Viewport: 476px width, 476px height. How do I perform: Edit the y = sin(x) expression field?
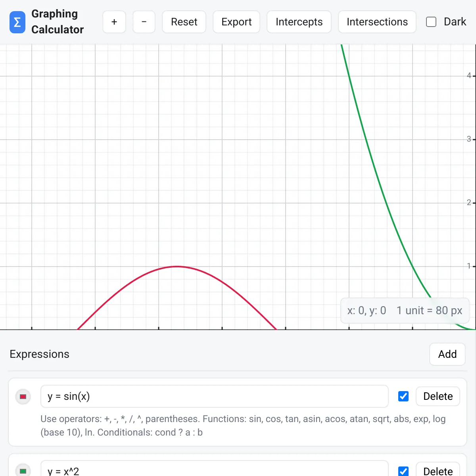click(214, 396)
